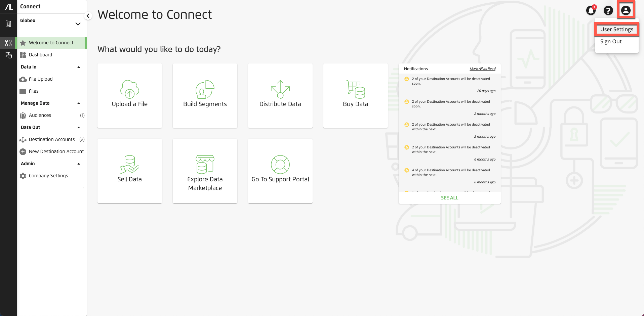Go to Welcome to Connect page

pos(51,43)
